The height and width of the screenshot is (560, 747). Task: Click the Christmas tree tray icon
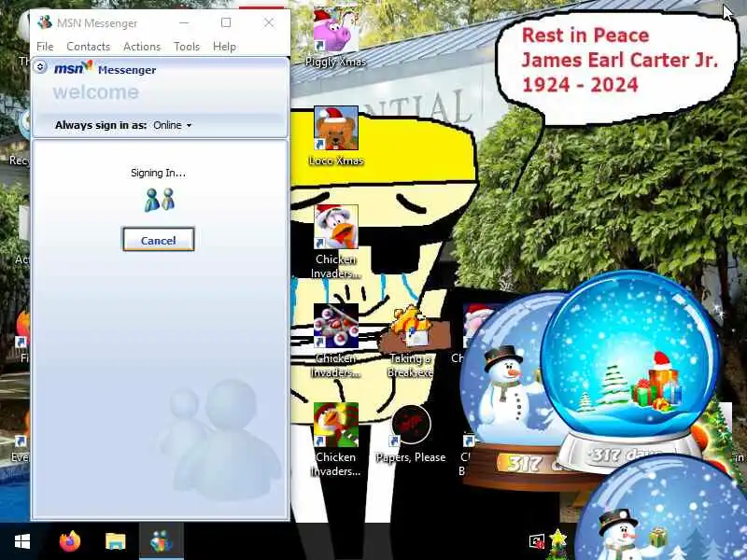point(557,544)
